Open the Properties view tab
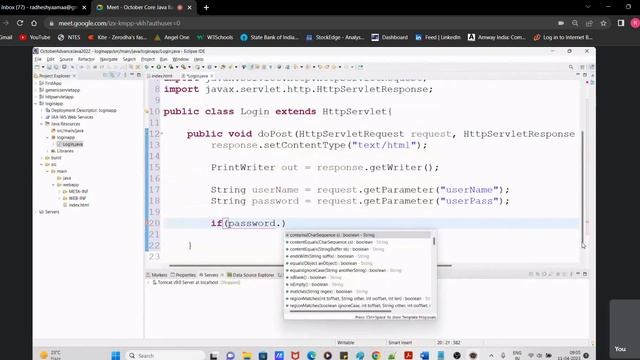The height and width of the screenshot is (360, 640). click(x=183, y=275)
